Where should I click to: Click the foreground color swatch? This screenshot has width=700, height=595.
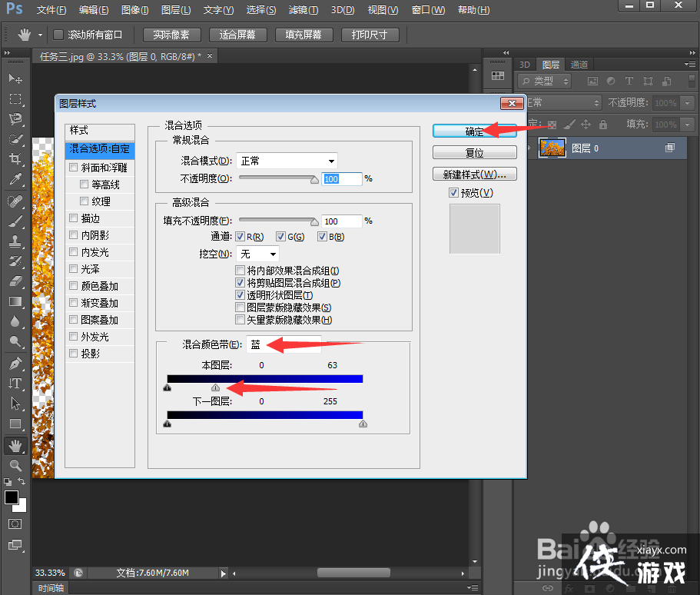[x=12, y=497]
